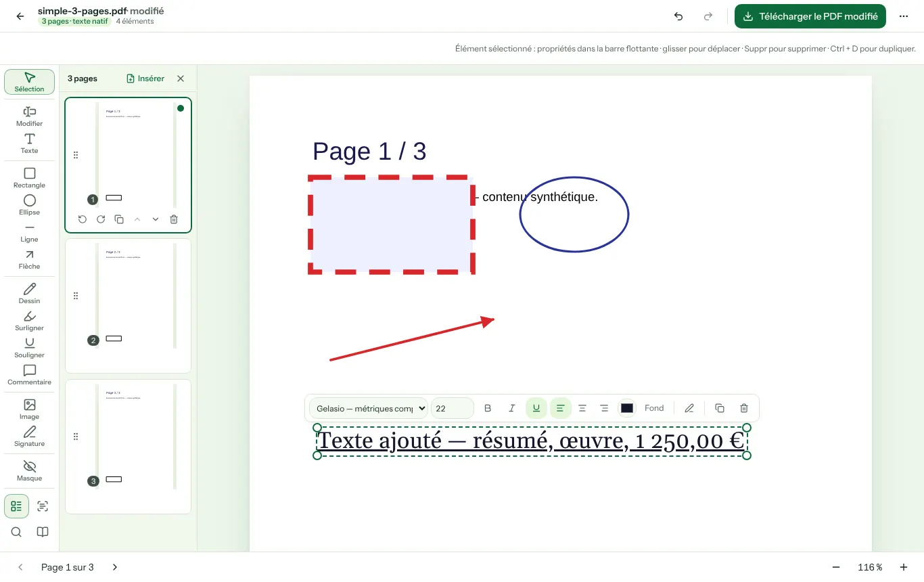Rotate page 1 counterclockwise from its thumbnail
This screenshot has height=582, width=924.
click(83, 219)
